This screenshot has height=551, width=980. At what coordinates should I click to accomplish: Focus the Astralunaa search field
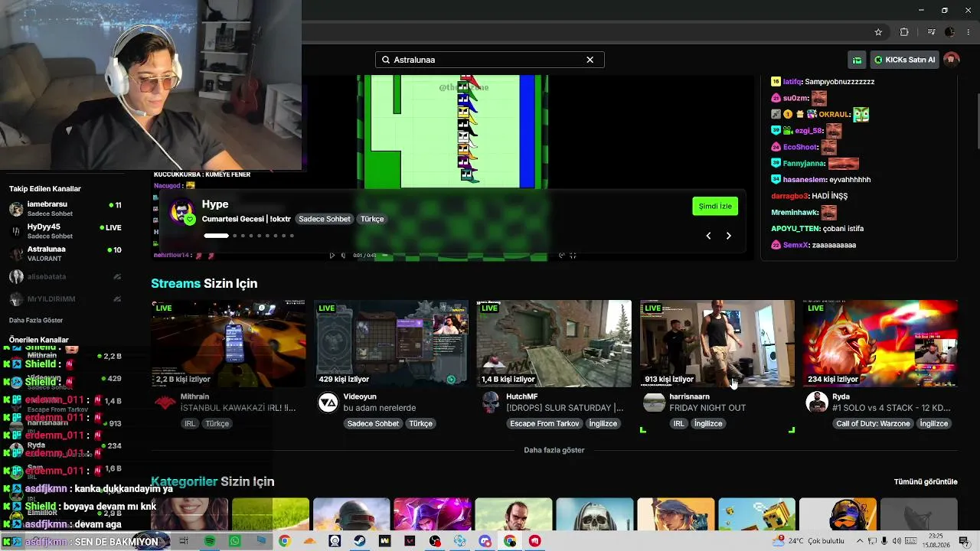pyautogui.click(x=489, y=60)
